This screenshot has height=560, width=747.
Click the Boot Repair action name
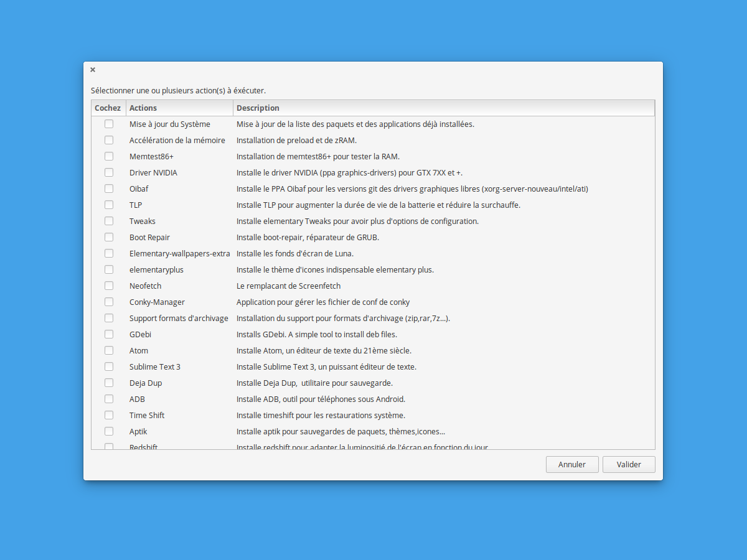coord(149,237)
